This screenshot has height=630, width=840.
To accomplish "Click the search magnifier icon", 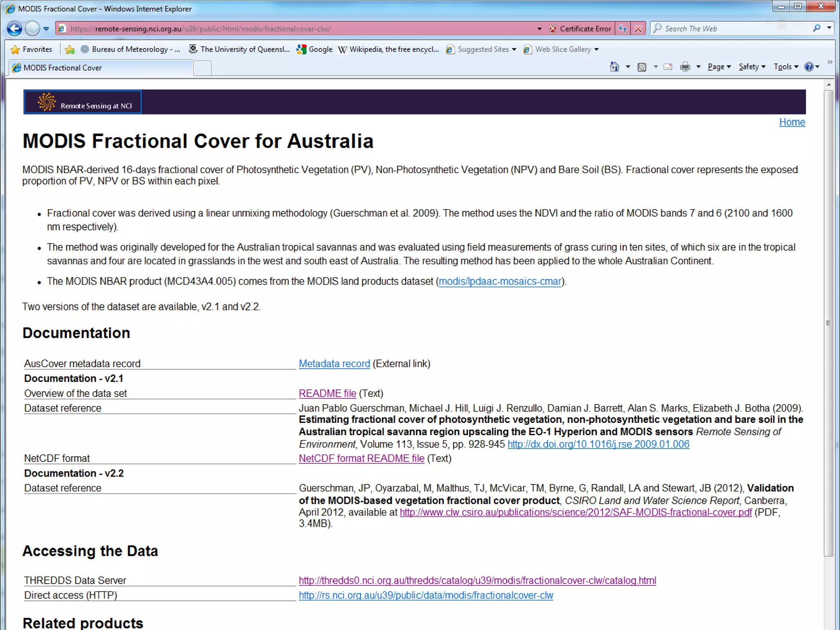I will pos(817,28).
